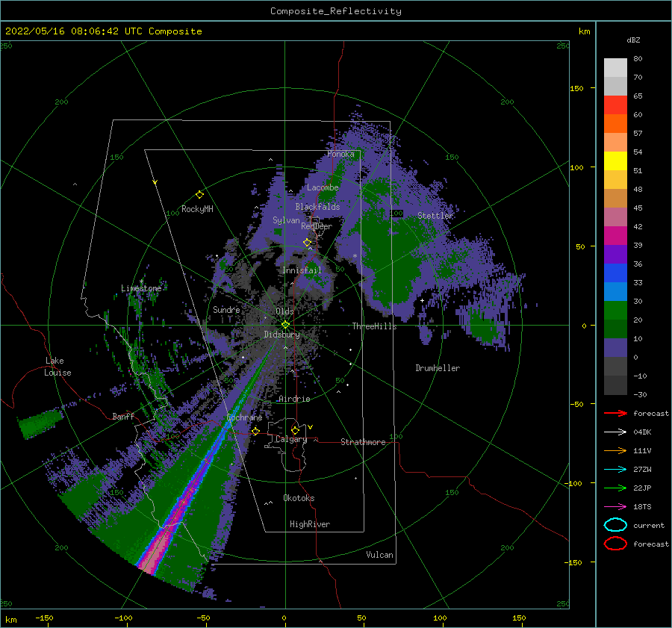Select the Airdrie city label
Image resolution: width=672 pixels, height=628 pixels.
point(294,399)
